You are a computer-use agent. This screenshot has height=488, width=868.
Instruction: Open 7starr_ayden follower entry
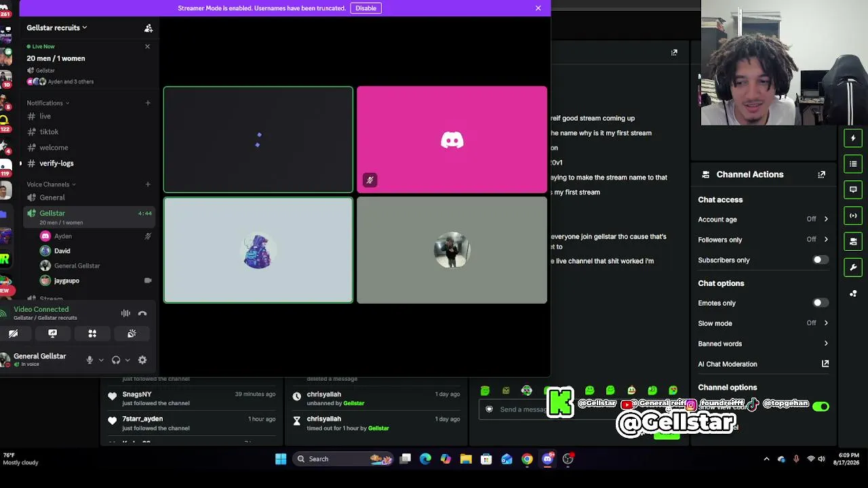(x=192, y=424)
